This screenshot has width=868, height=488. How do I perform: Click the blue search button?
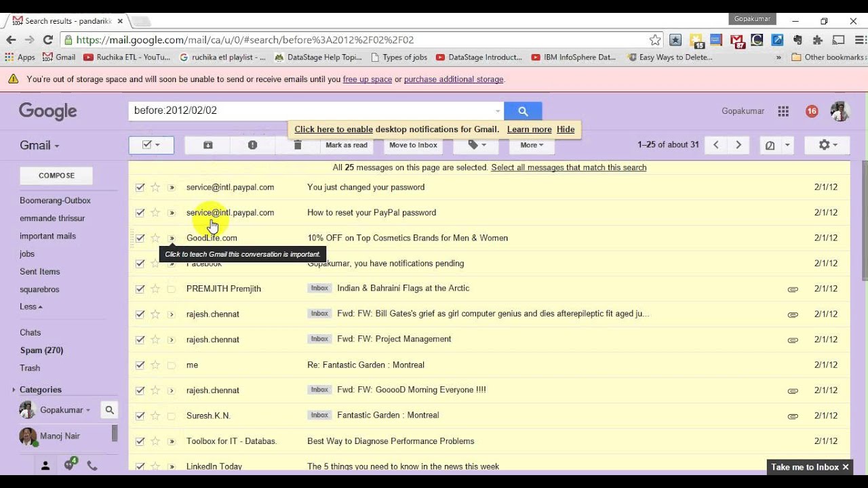523,111
